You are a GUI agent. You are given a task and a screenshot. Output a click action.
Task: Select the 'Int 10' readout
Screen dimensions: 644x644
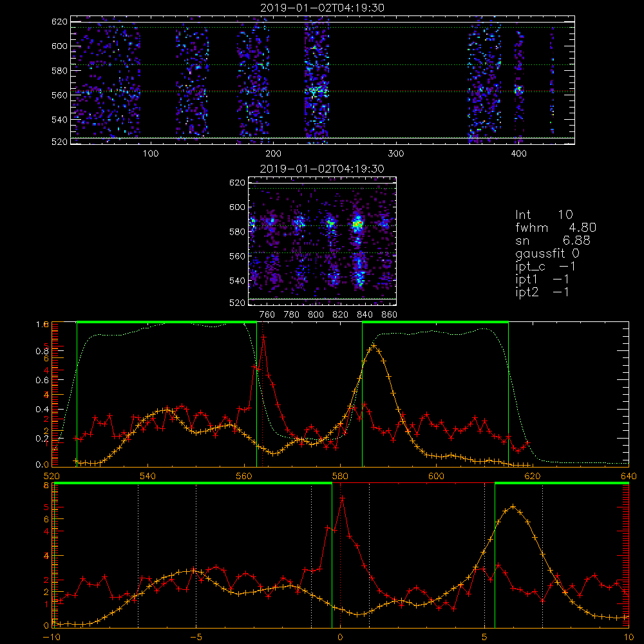(x=544, y=215)
